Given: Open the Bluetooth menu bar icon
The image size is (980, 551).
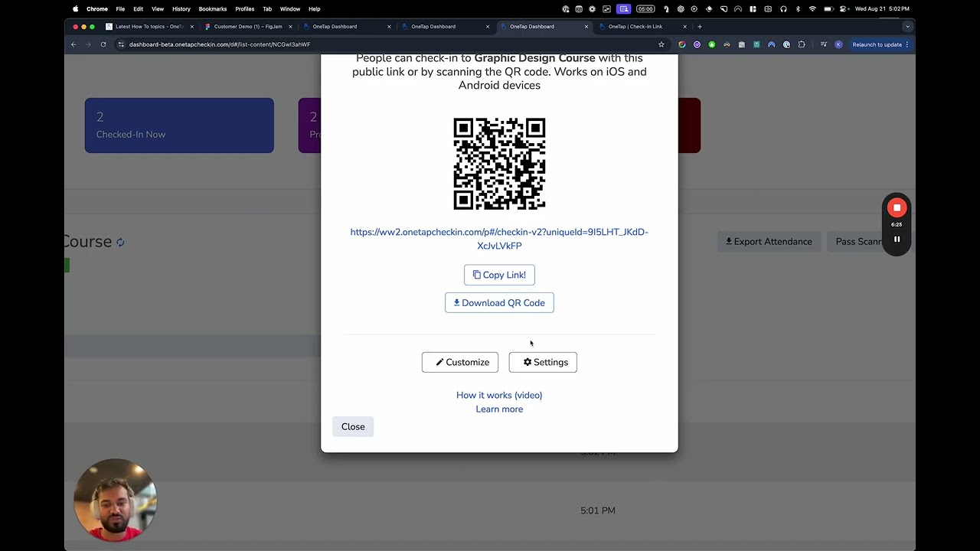Looking at the screenshot, I should (x=798, y=9).
